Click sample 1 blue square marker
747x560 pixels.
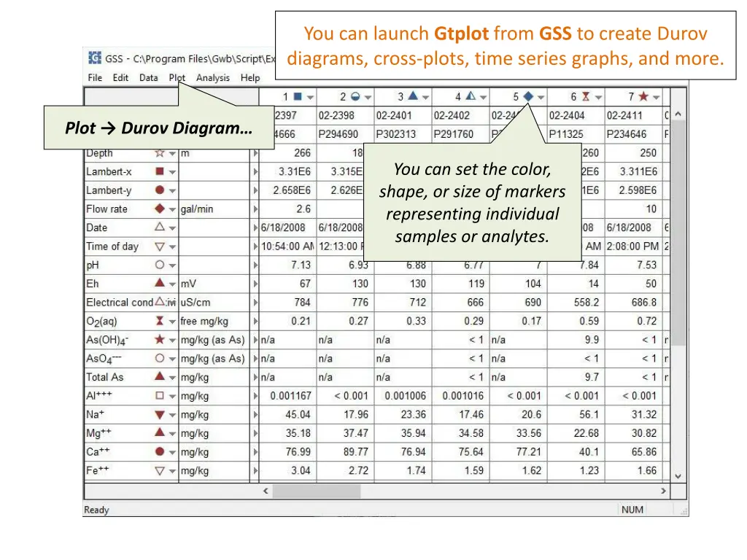[298, 97]
